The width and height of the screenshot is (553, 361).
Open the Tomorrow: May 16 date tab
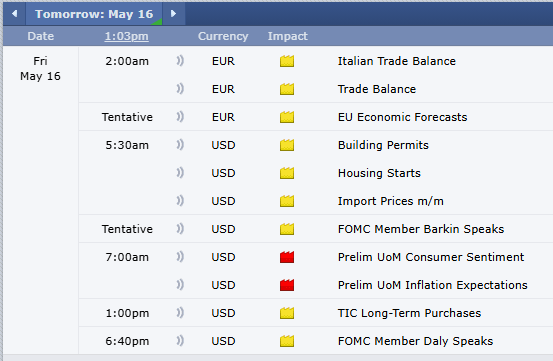click(94, 14)
